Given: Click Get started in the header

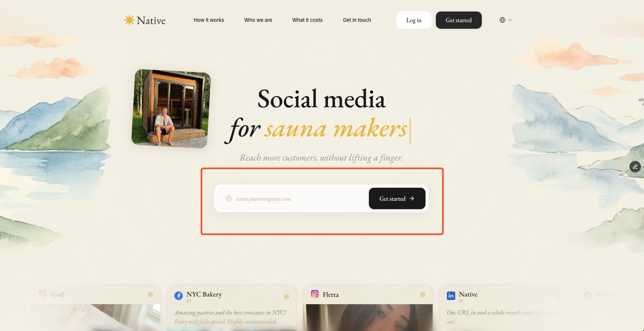Looking at the screenshot, I should point(458,20).
